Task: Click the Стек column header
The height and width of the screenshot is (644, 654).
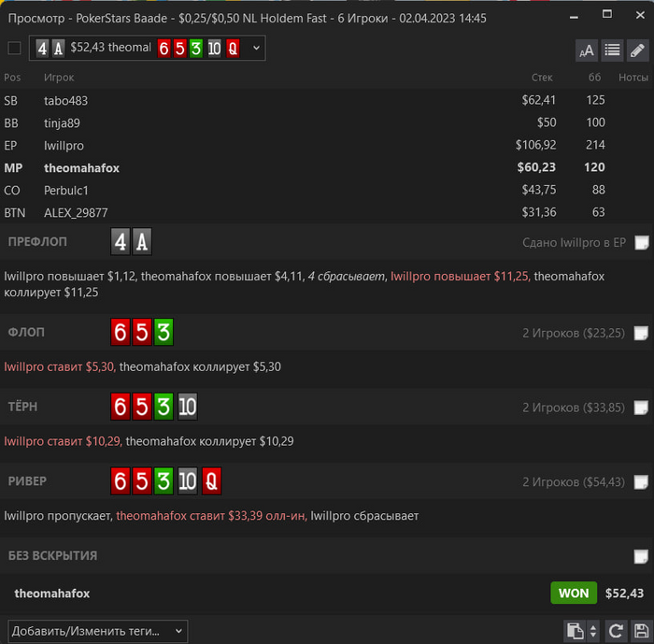Action: (x=542, y=78)
